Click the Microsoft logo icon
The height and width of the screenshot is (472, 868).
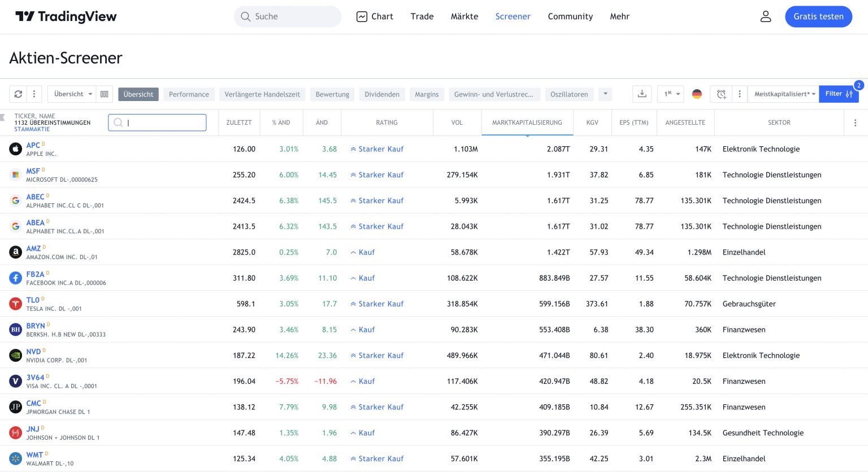(16, 175)
